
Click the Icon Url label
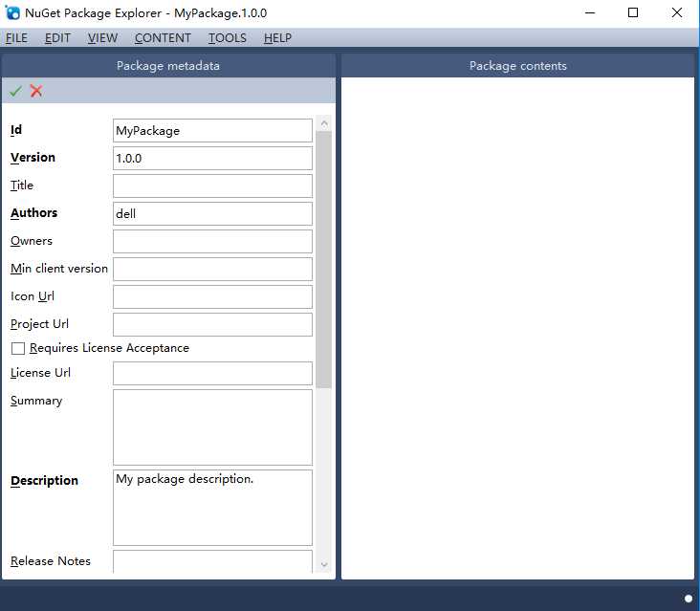coord(33,295)
